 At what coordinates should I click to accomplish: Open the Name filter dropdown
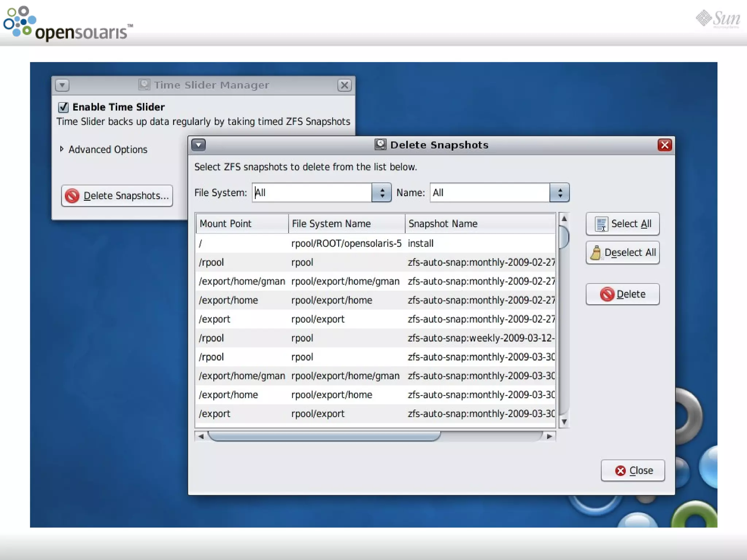click(x=560, y=192)
